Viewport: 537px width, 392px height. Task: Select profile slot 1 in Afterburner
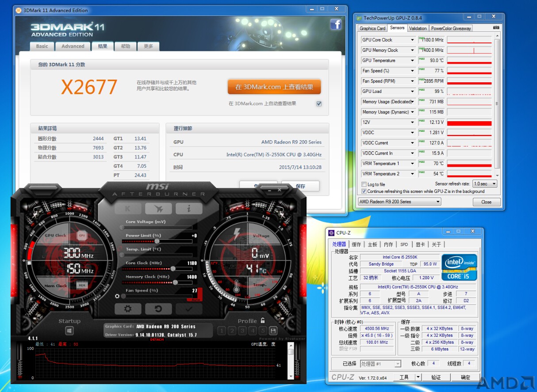click(222, 331)
